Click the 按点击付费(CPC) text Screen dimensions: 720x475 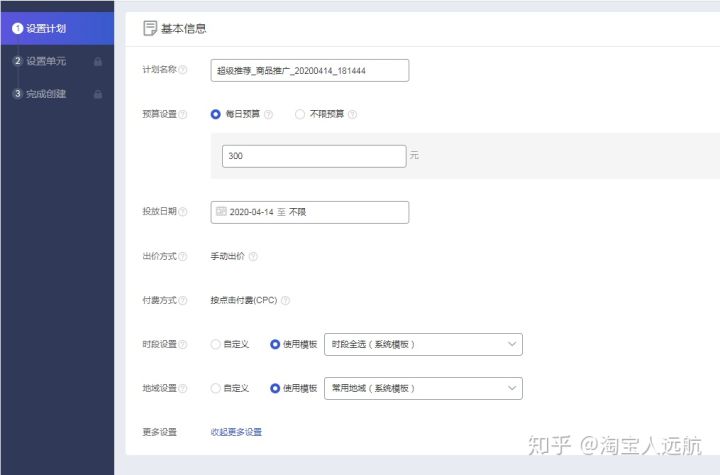point(244,300)
